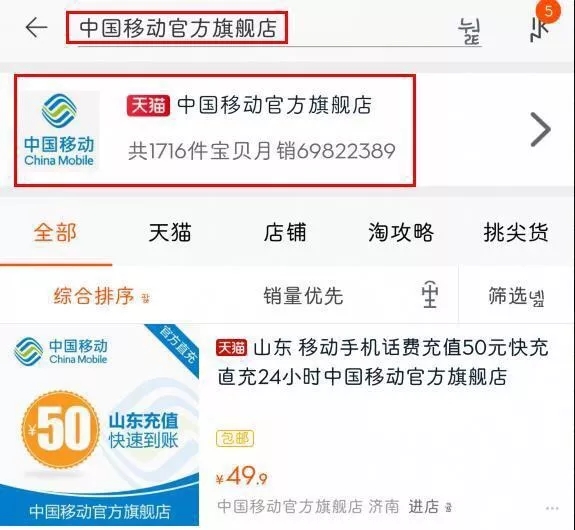
Task: Open 中国移动官方旗舰店 store card title
Action: coord(274,106)
